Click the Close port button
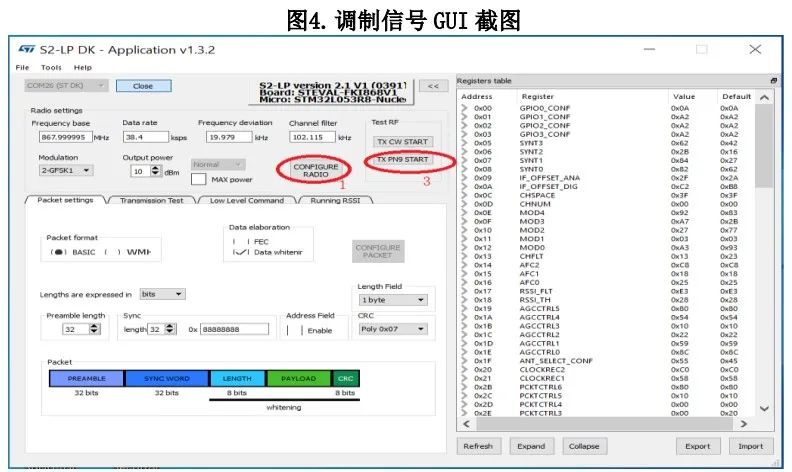The width and height of the screenshot is (792, 472). click(143, 86)
